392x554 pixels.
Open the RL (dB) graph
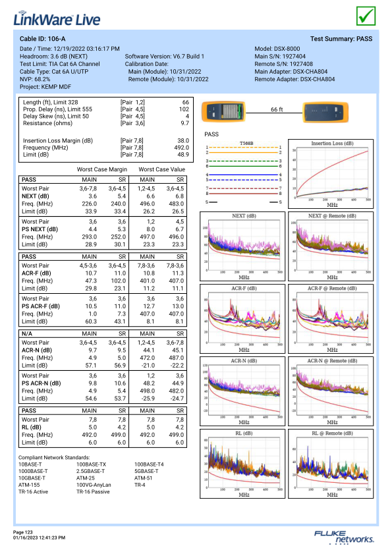coord(242,464)
